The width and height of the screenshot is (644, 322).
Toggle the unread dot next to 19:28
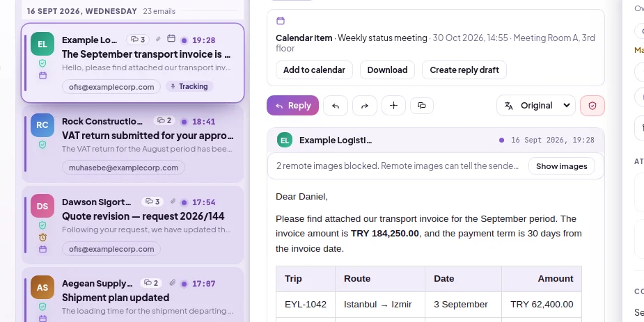click(184, 40)
